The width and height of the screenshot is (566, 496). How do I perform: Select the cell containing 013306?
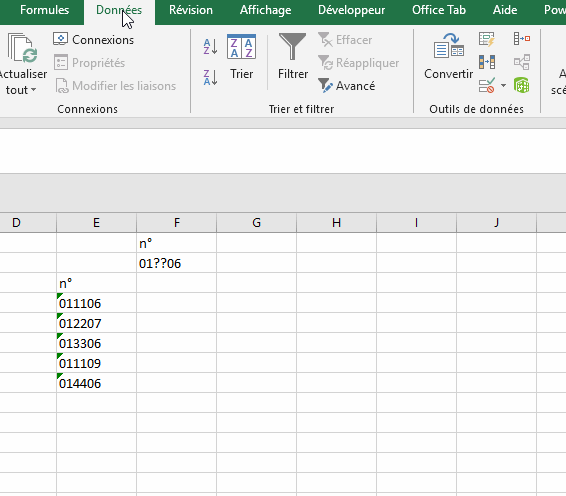96,343
